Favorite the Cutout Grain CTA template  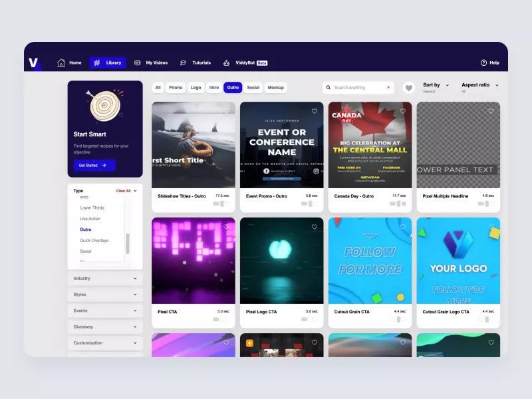point(403,227)
